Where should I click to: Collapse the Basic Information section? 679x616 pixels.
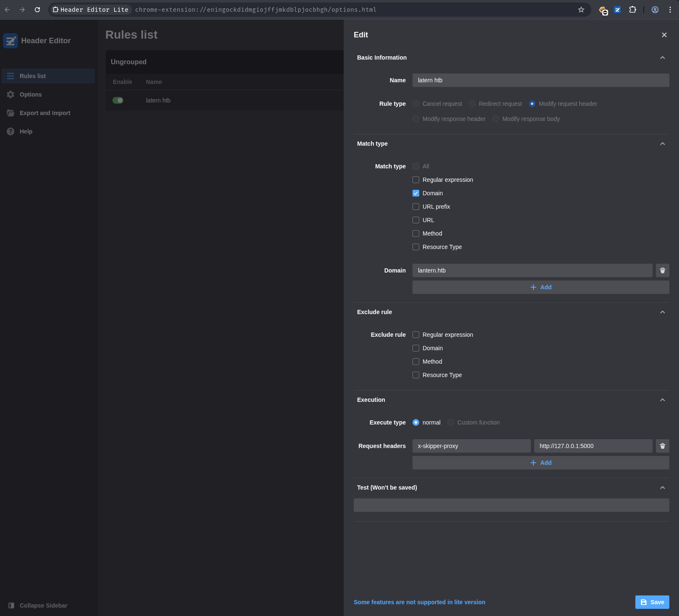662,58
